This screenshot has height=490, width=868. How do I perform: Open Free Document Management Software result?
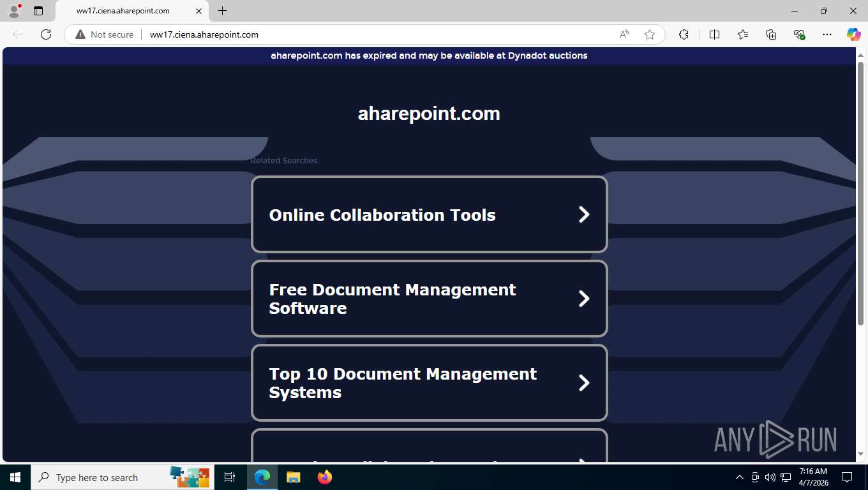[429, 299]
